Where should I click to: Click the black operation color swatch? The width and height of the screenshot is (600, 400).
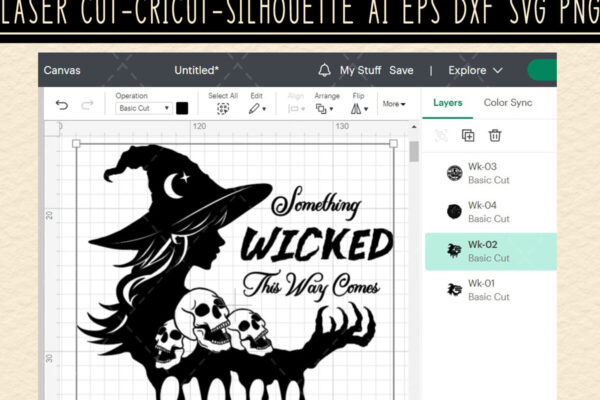pyautogui.click(x=182, y=108)
